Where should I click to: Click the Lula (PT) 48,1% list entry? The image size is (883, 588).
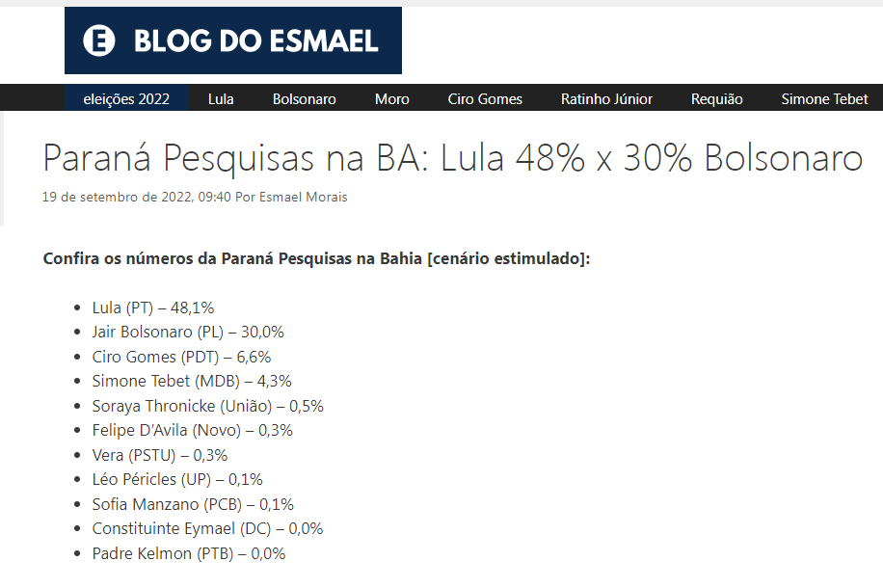(152, 307)
